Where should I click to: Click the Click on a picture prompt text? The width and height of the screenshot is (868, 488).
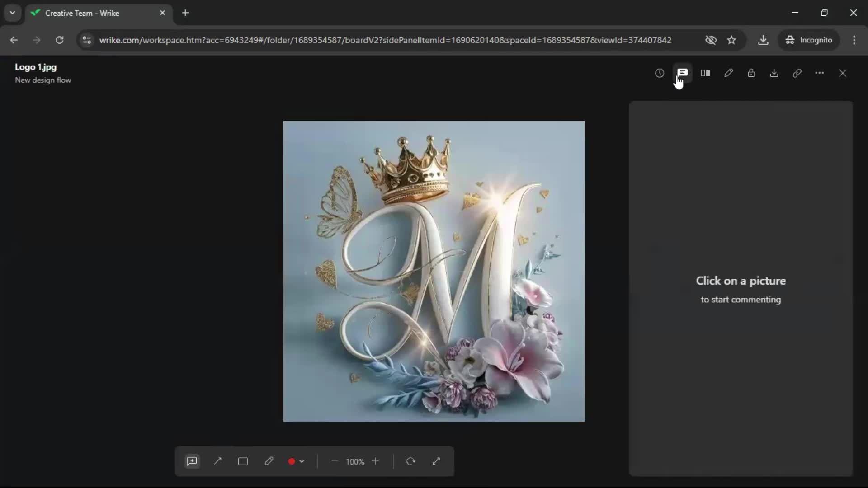(x=741, y=281)
